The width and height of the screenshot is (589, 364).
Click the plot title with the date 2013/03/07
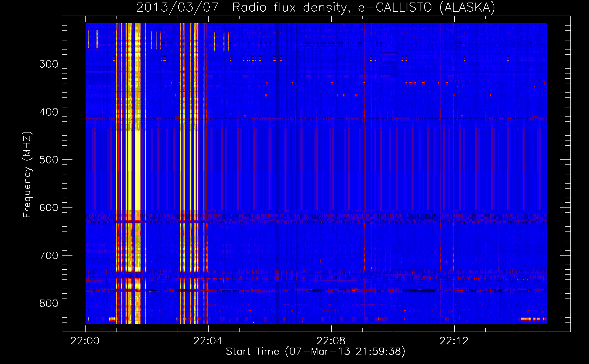[x=316, y=7]
